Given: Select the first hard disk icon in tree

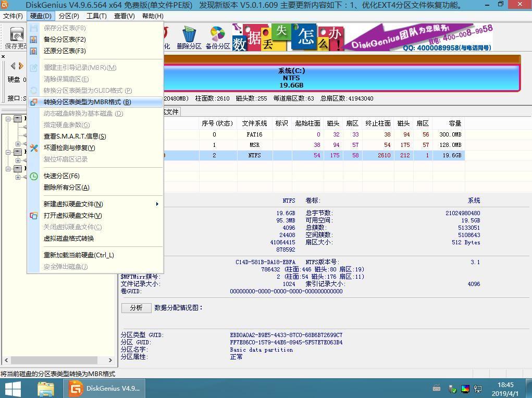Looking at the screenshot, I should point(18,119).
